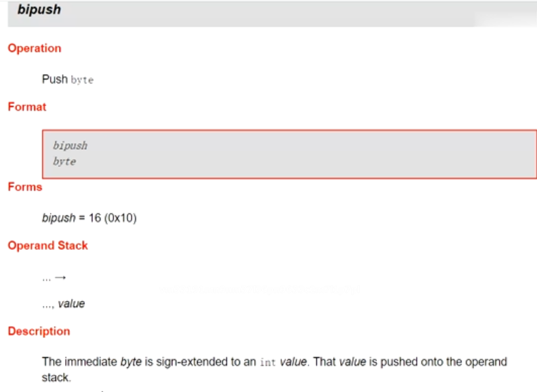This screenshot has height=392, width=537.
Task: Click the '... →' stack-before line
Action: point(53,278)
